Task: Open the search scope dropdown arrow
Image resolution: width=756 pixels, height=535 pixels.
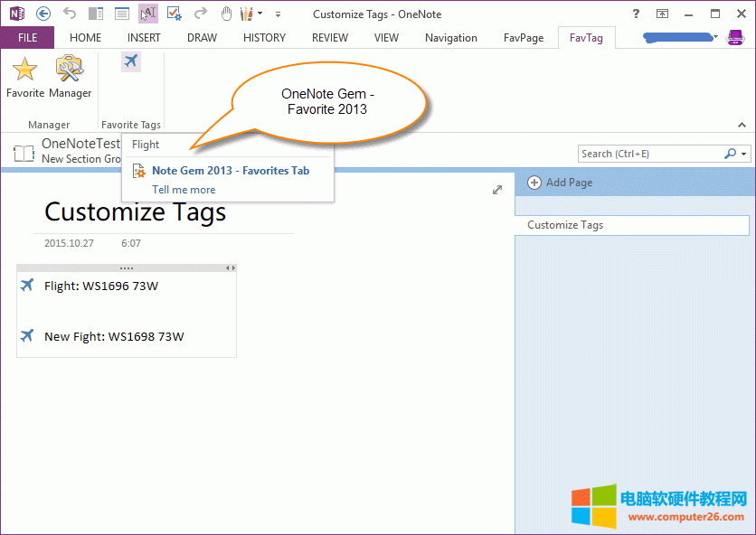Action: [744, 155]
